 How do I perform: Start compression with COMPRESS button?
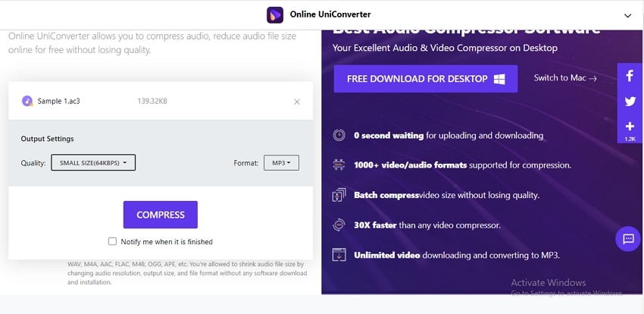point(161,215)
